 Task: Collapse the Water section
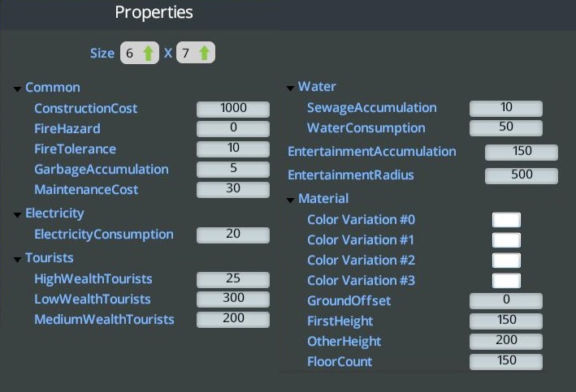click(x=291, y=88)
